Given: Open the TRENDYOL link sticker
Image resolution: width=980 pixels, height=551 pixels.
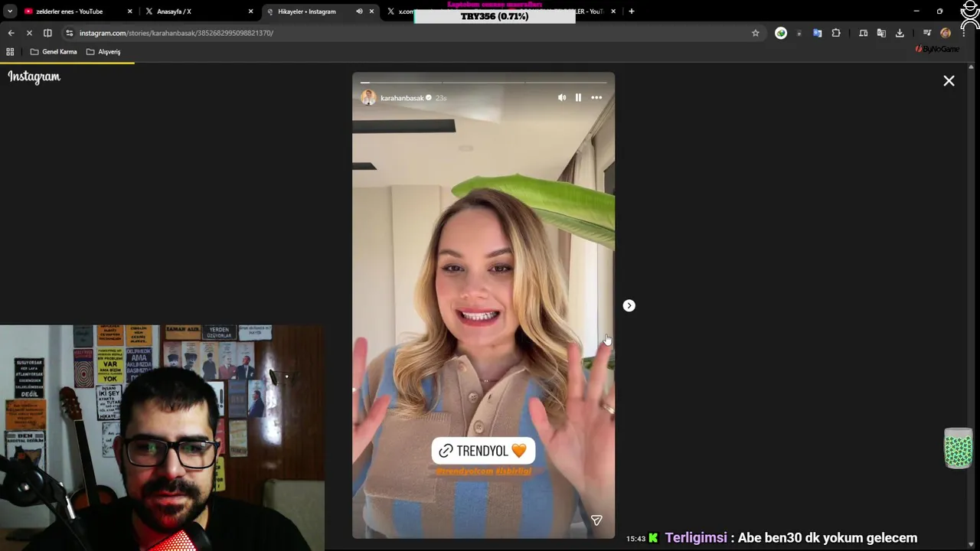Looking at the screenshot, I should [x=483, y=451].
